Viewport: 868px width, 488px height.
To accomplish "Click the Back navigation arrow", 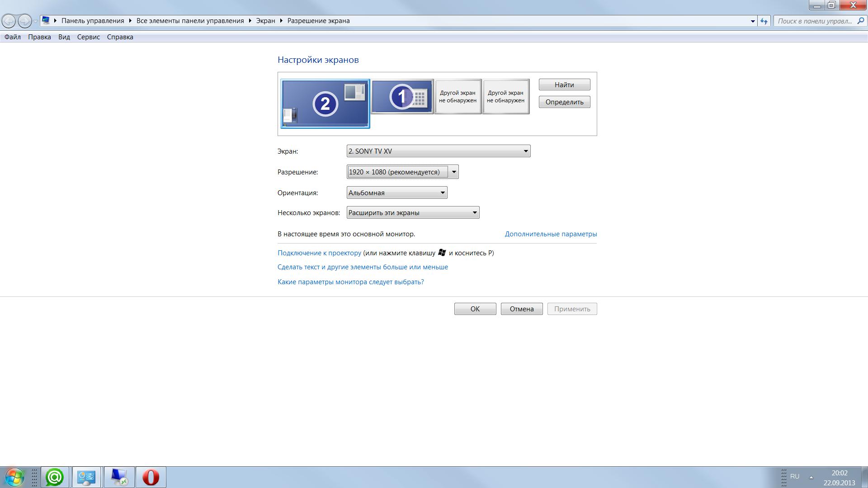I will coord(9,21).
